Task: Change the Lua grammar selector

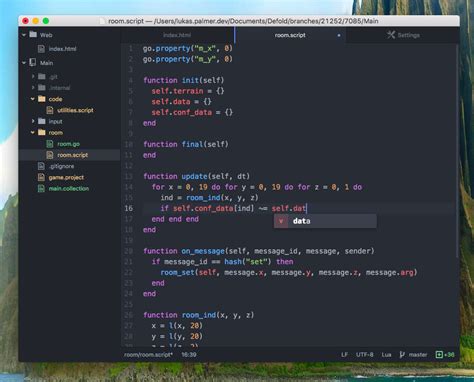Action: (x=386, y=355)
